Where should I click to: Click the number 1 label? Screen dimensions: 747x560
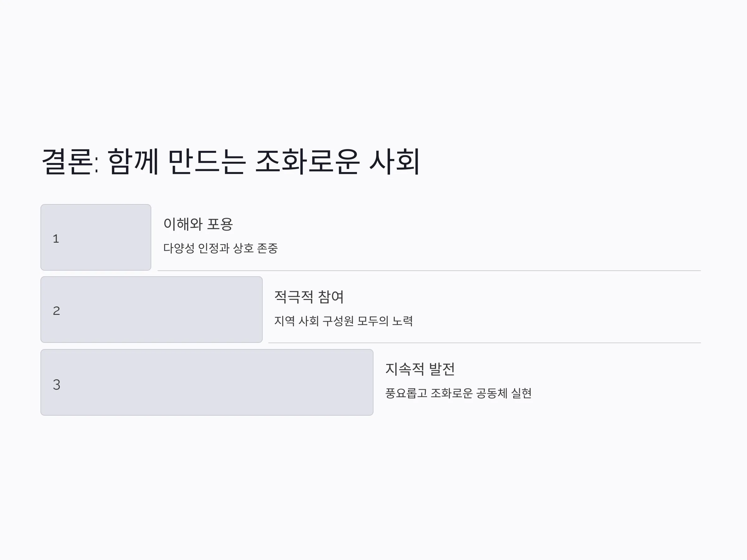[56, 239]
